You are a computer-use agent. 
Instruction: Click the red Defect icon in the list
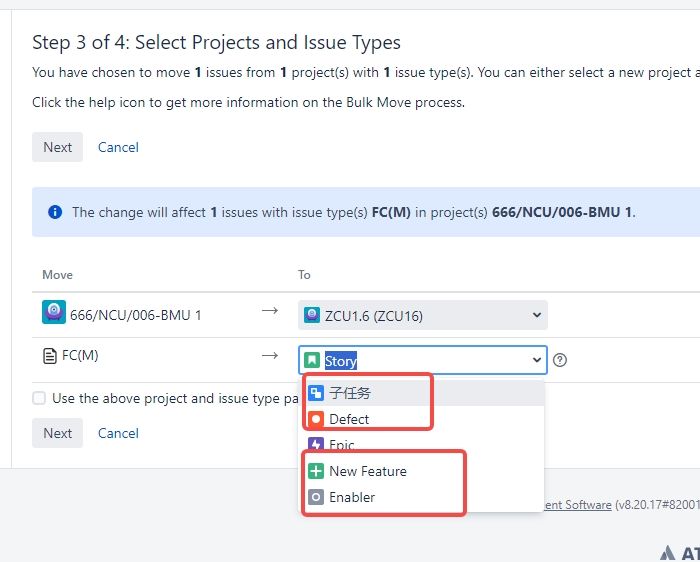pos(316,419)
